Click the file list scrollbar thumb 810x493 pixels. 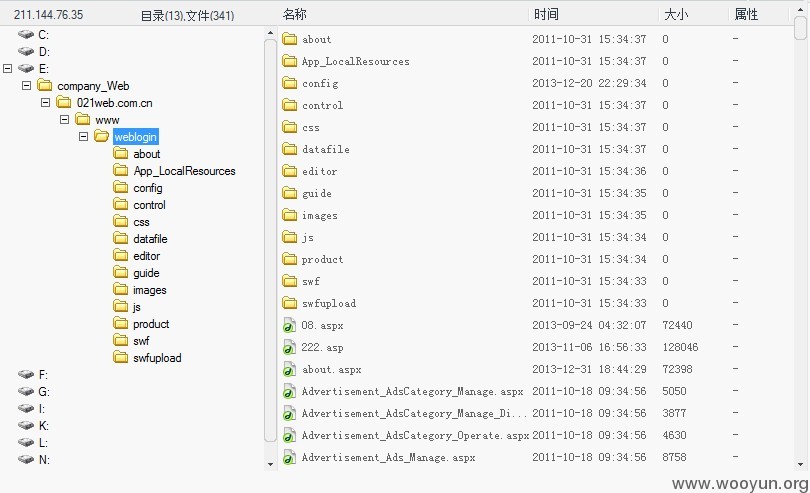(x=800, y=27)
